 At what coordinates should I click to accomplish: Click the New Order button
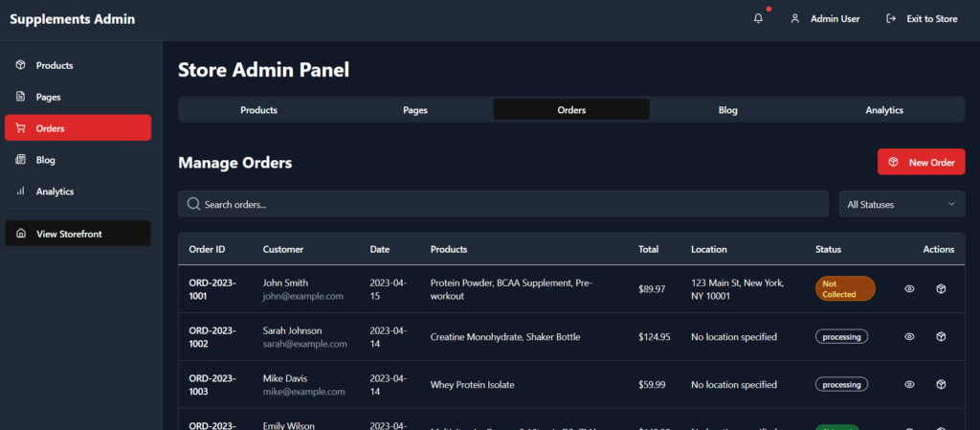(x=922, y=162)
